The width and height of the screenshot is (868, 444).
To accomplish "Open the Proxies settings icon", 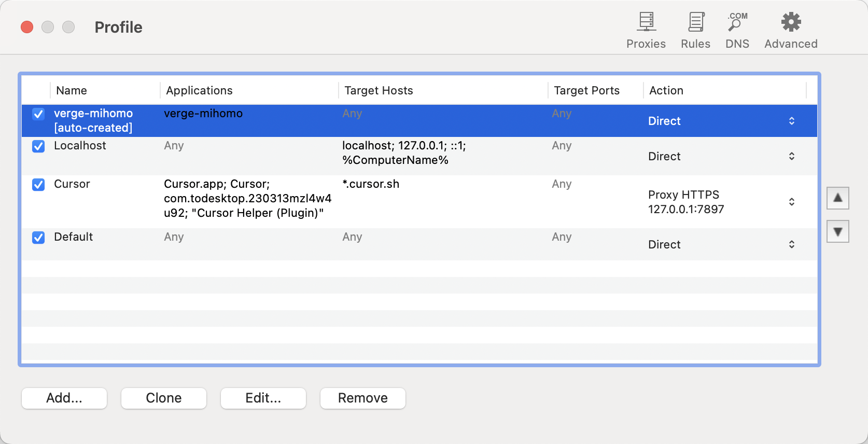I will pyautogui.click(x=646, y=31).
